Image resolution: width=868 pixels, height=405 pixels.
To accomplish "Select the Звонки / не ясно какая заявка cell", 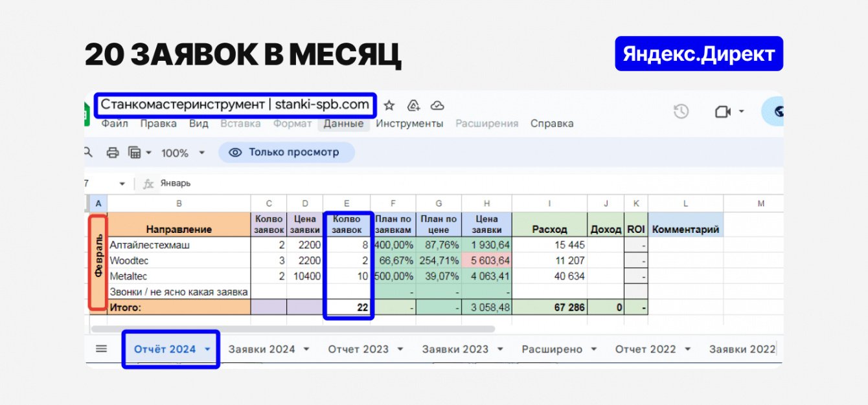I will tap(179, 292).
